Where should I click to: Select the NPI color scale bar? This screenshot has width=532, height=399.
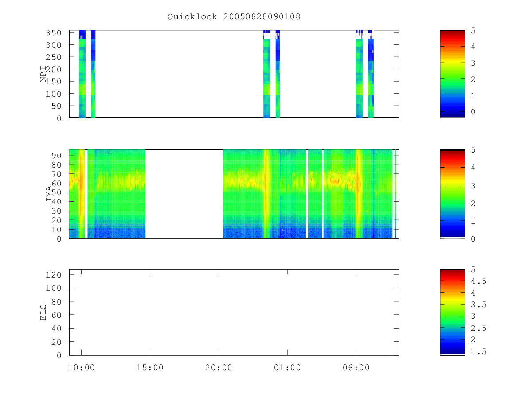pos(452,74)
